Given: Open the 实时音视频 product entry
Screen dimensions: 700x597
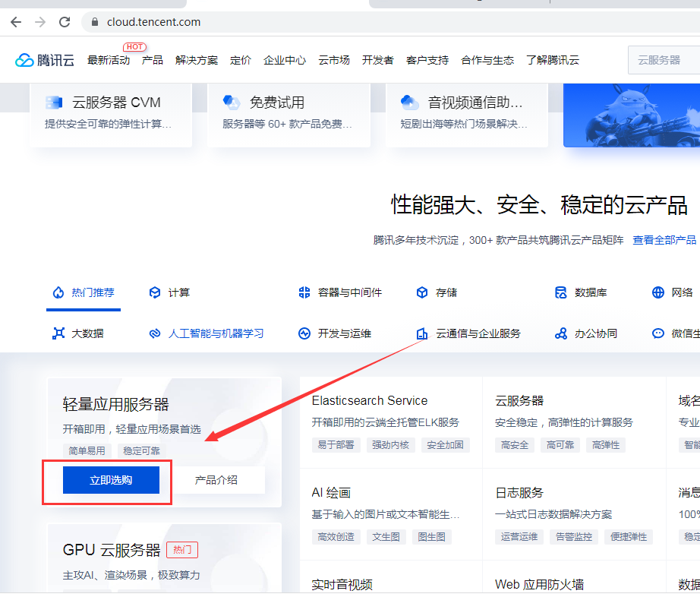Looking at the screenshot, I should pos(342,585).
